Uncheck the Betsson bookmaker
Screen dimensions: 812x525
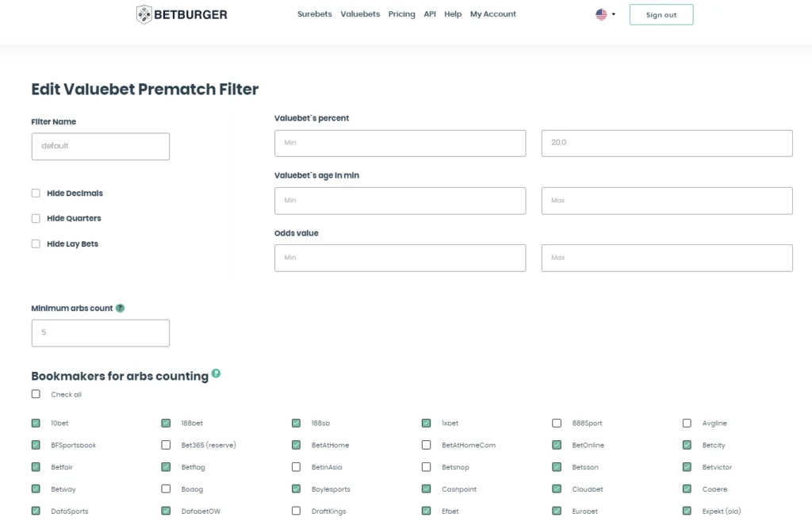click(557, 467)
